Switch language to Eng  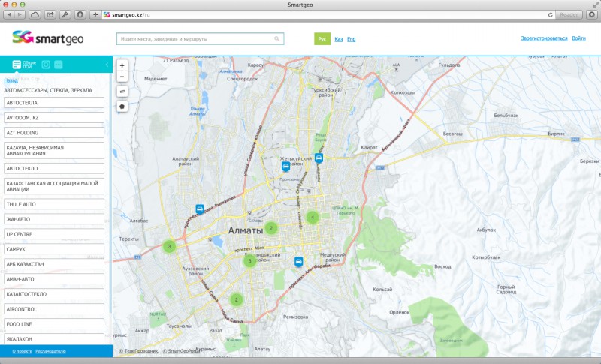tap(351, 39)
